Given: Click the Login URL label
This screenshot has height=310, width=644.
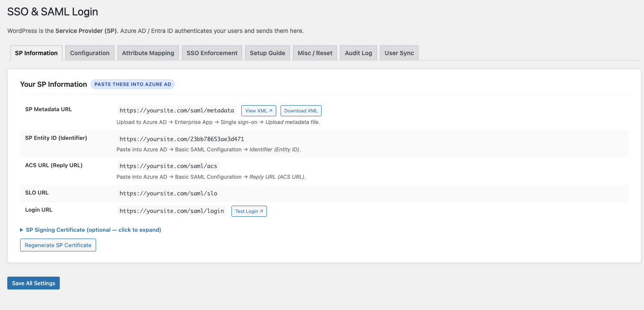Looking at the screenshot, I should click(39, 210).
